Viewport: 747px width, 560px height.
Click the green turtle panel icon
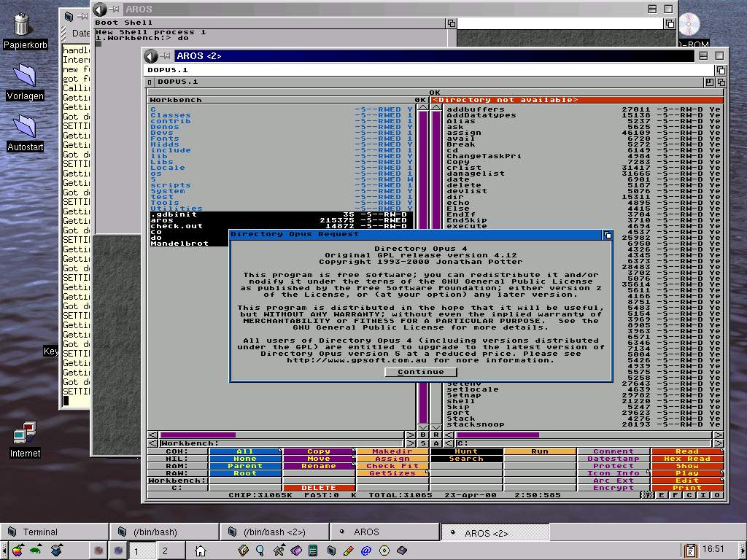click(36, 551)
